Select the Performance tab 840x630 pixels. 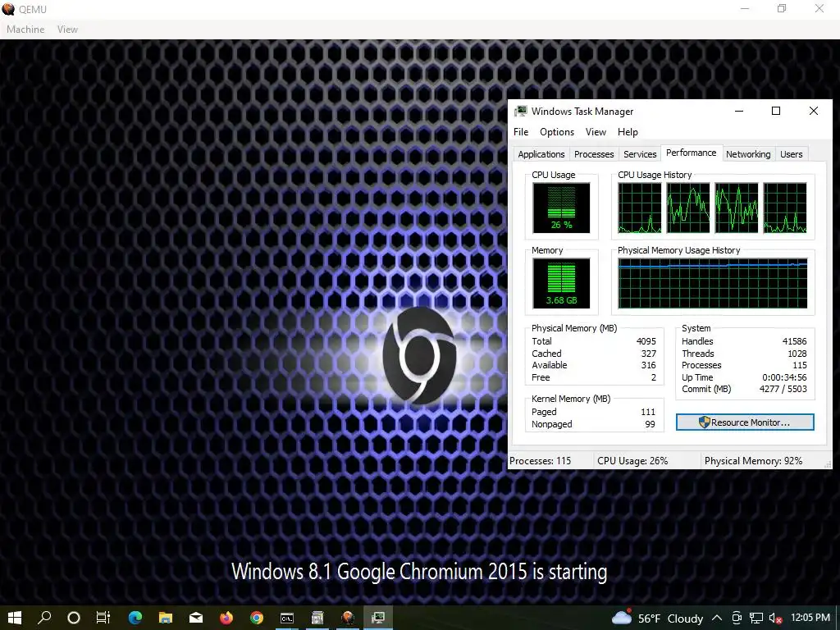691,153
